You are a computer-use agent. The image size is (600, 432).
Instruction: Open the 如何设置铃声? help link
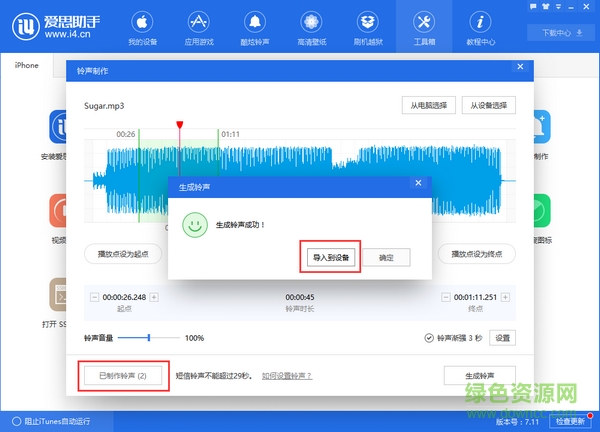(x=287, y=375)
